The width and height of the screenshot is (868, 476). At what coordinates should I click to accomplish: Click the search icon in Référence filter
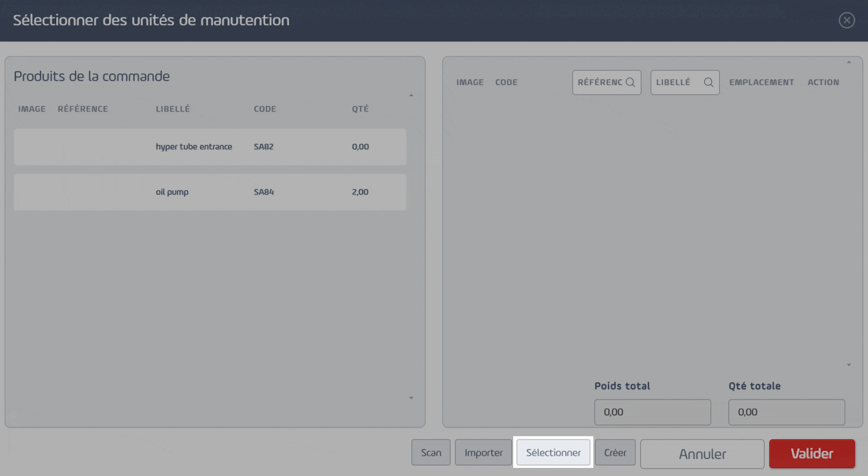[x=631, y=82]
